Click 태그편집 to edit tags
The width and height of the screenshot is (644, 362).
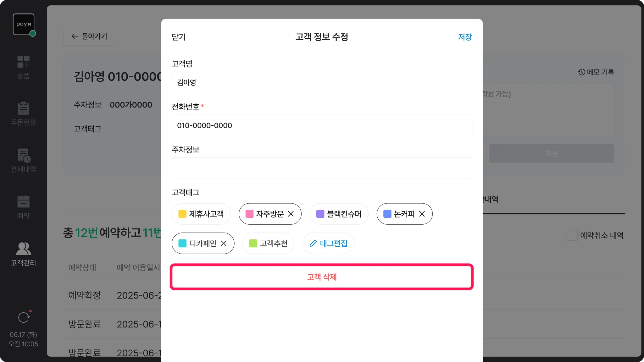pos(328,244)
